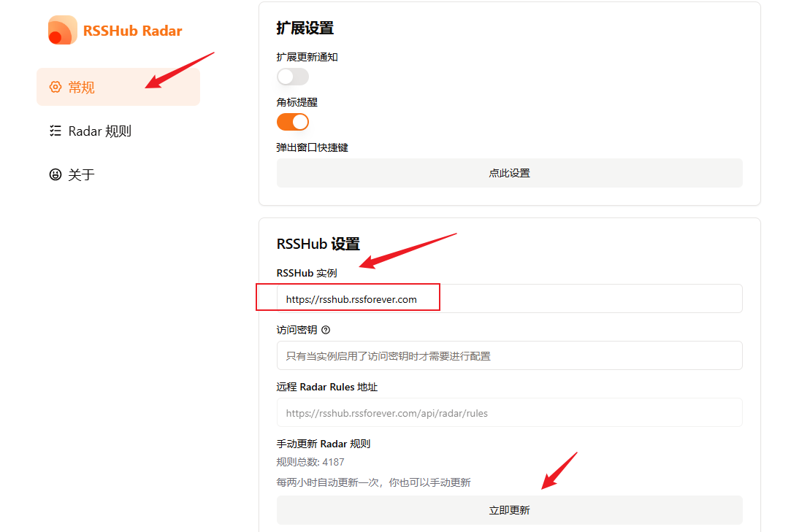The image size is (799, 532).
Task: Disable the 角标提醒 switch
Action: [293, 122]
